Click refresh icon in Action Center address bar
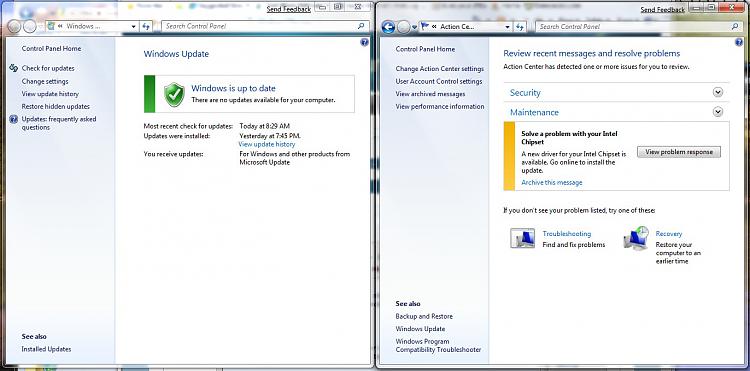 (x=520, y=27)
